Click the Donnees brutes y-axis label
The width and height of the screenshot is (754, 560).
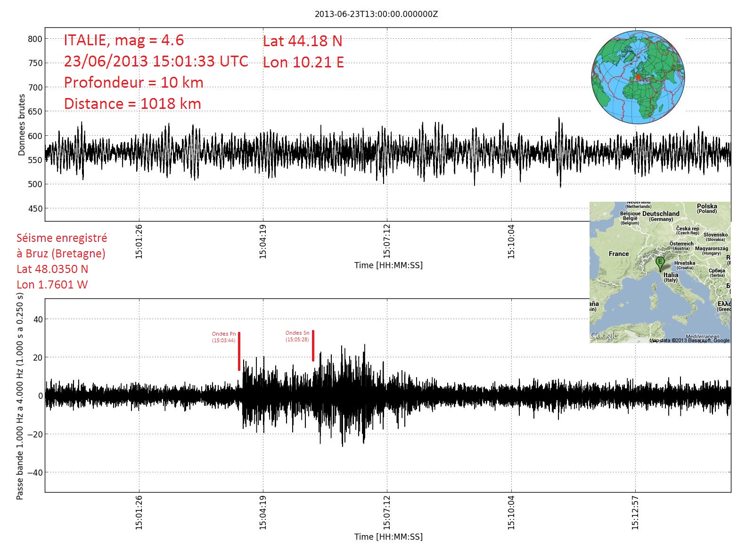pos(22,125)
